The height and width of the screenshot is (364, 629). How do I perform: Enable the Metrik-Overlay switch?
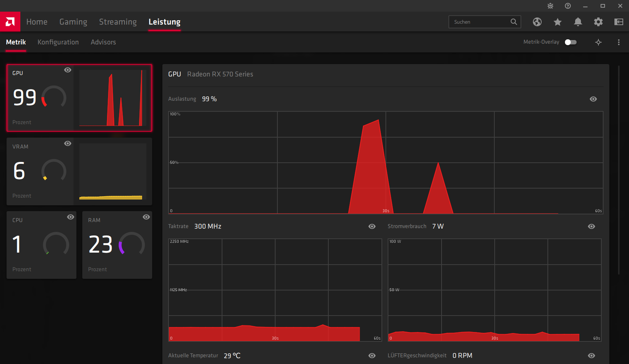coord(571,42)
